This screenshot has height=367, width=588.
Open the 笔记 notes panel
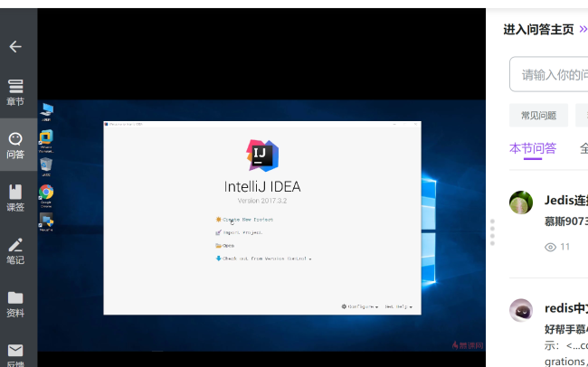click(x=15, y=250)
